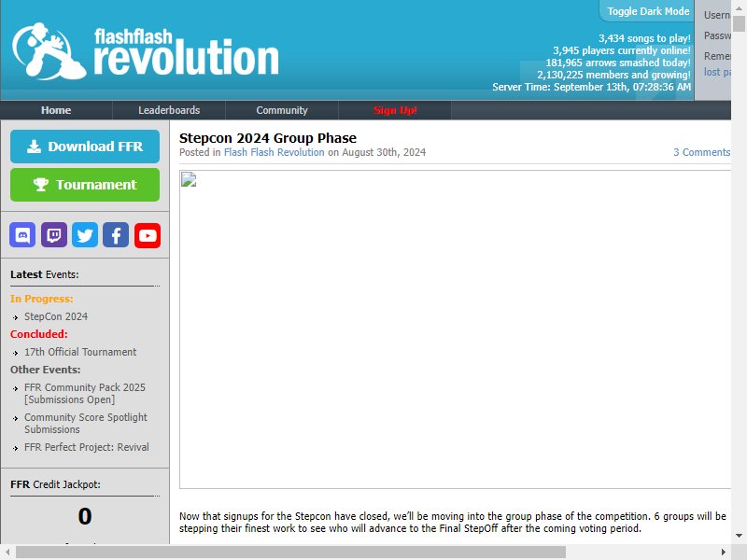
Task: Click the 'In Progress:' heading
Action: click(42, 299)
